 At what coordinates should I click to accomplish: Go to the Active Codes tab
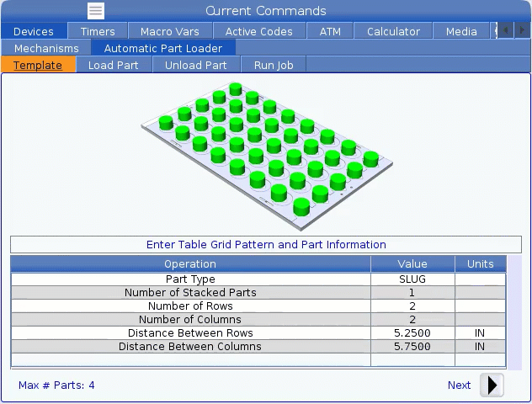(x=259, y=31)
